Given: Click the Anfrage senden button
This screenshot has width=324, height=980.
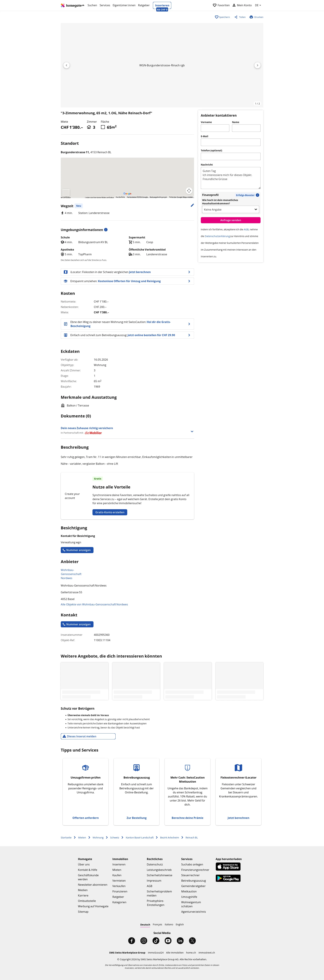Looking at the screenshot, I should 231,220.
